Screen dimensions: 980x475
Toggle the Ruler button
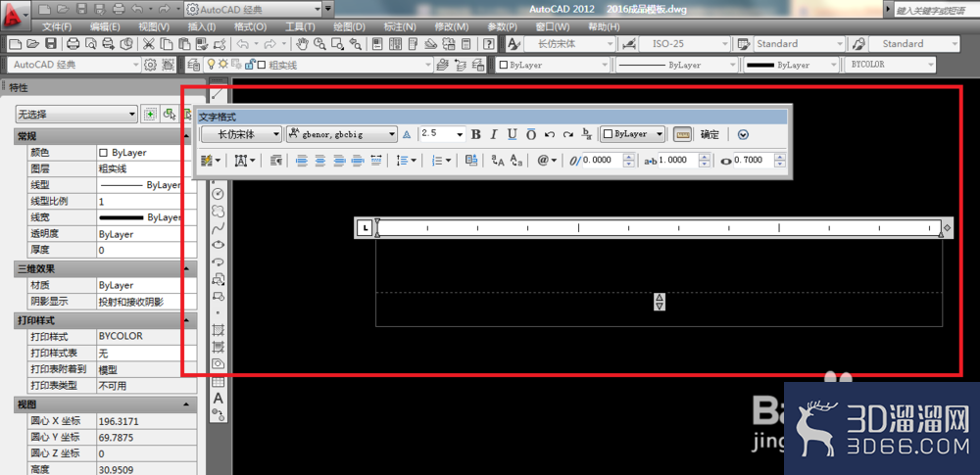[682, 134]
